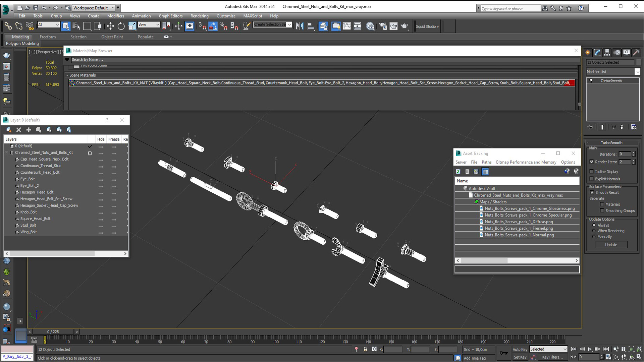Screen dimensions: 644x362
Task: Go to end of animation
Action: point(606,349)
